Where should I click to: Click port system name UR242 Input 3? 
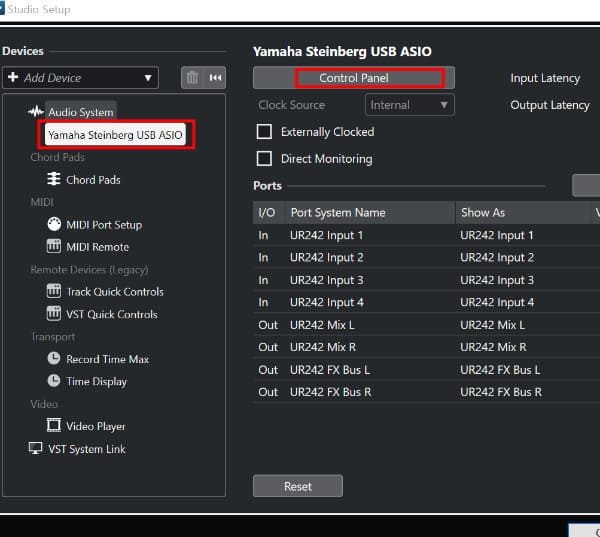[x=326, y=280]
